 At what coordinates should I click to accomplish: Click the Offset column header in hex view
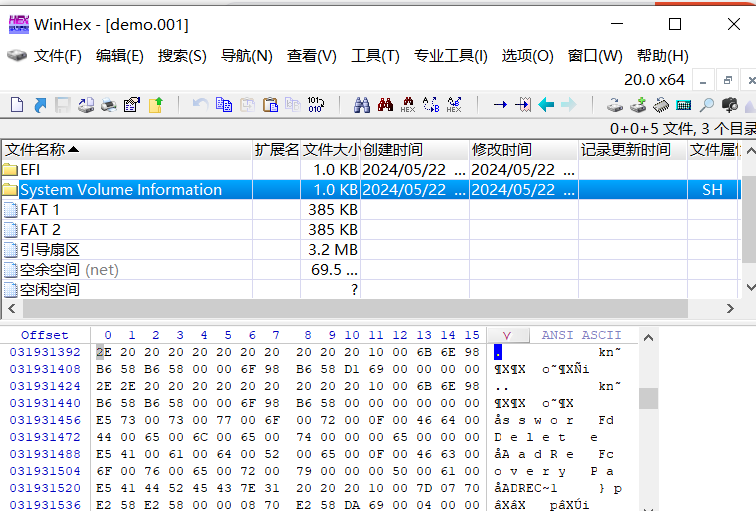[x=44, y=335]
